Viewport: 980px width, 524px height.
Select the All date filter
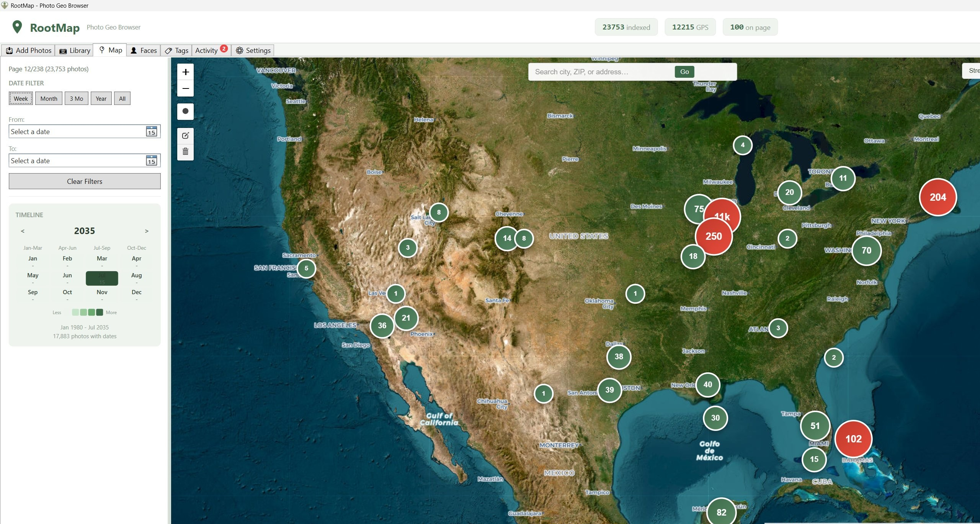122,98
